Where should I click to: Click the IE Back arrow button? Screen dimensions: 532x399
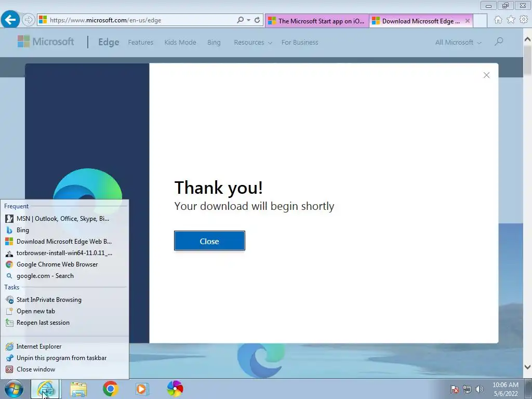click(10, 20)
